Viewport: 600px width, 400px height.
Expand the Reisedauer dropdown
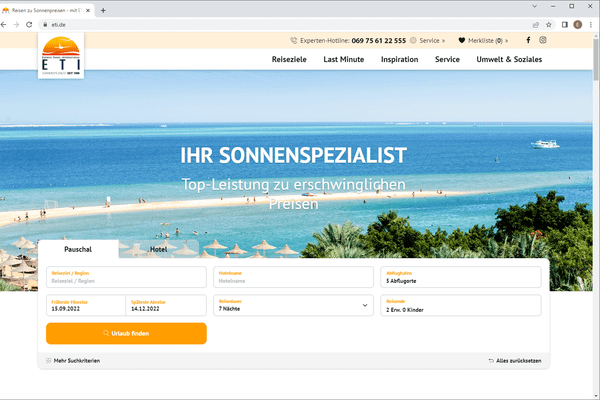point(293,305)
